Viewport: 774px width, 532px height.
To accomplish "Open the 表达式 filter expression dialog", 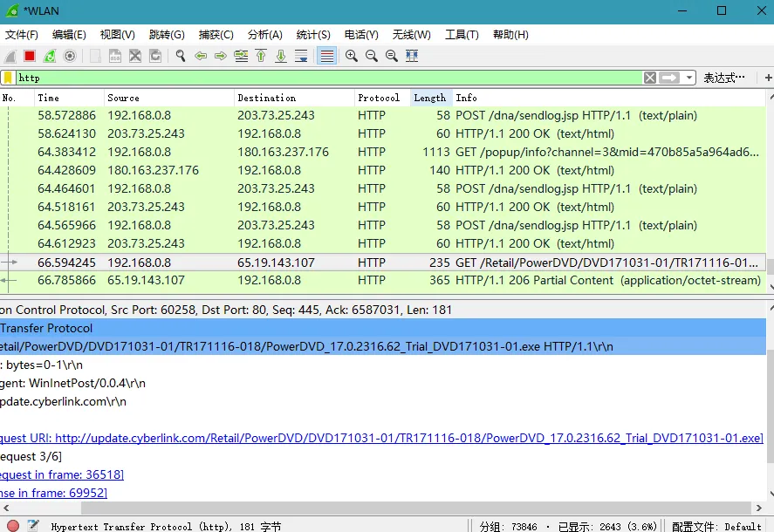I will (x=724, y=78).
